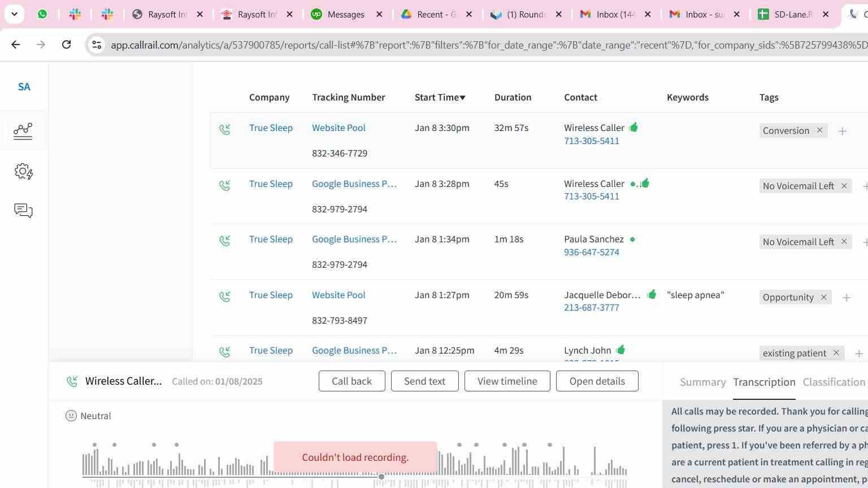Open the settings gear with lightning icon
The image size is (868, 488).
pos(24,172)
